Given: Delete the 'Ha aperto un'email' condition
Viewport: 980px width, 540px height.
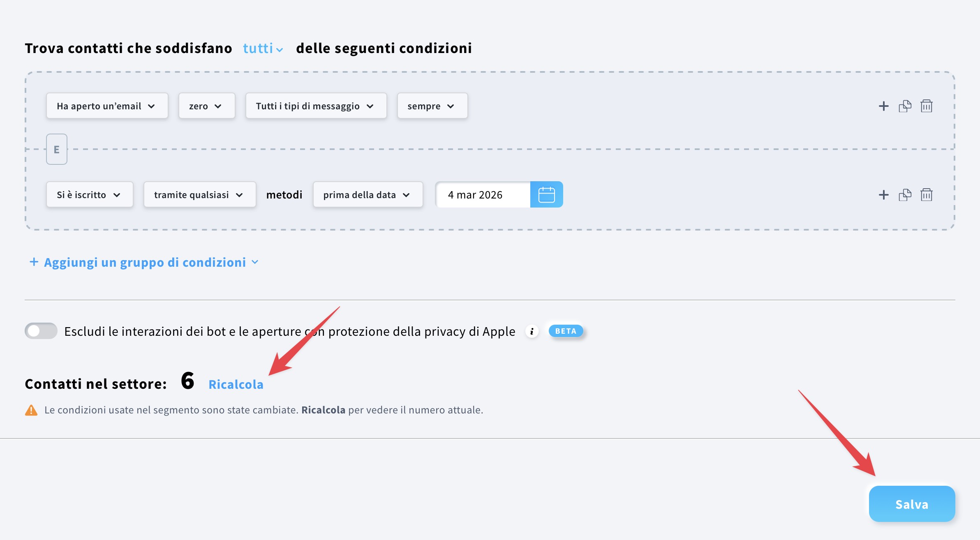Looking at the screenshot, I should 926,106.
